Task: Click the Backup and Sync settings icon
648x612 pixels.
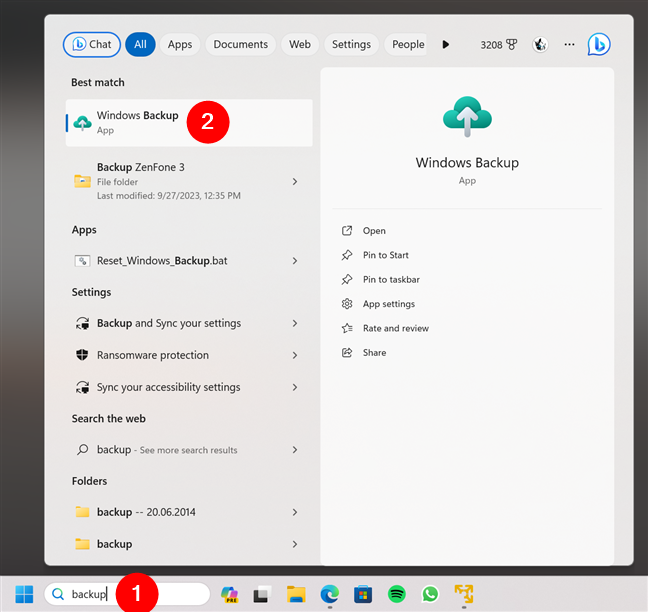Action: 82,323
